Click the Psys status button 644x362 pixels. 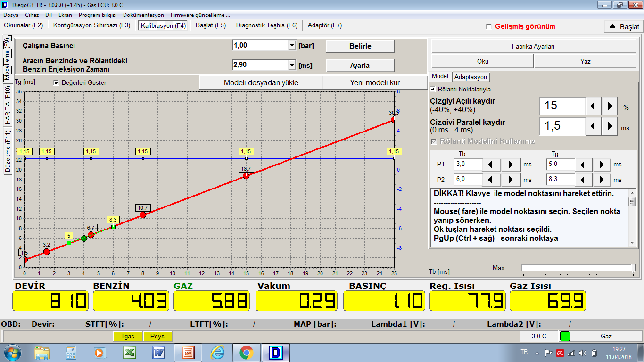tap(157, 336)
